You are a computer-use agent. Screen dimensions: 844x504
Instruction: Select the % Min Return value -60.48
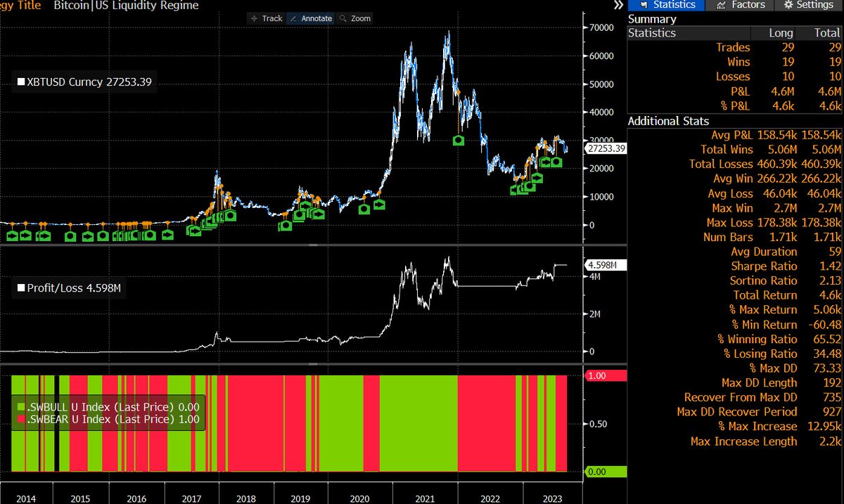[825, 325]
